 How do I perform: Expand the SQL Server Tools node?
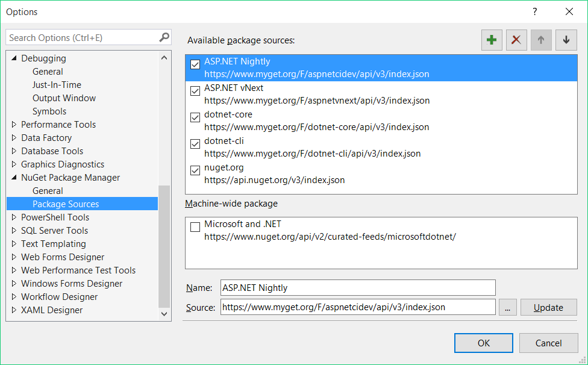tap(14, 231)
